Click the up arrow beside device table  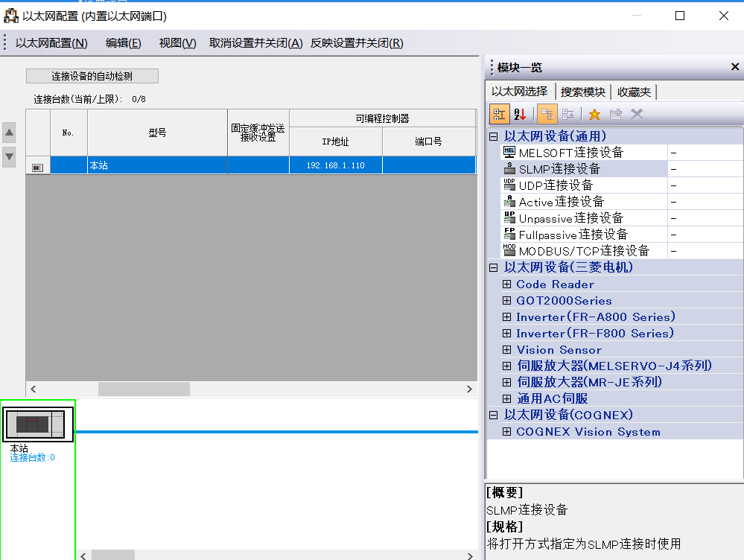9,133
